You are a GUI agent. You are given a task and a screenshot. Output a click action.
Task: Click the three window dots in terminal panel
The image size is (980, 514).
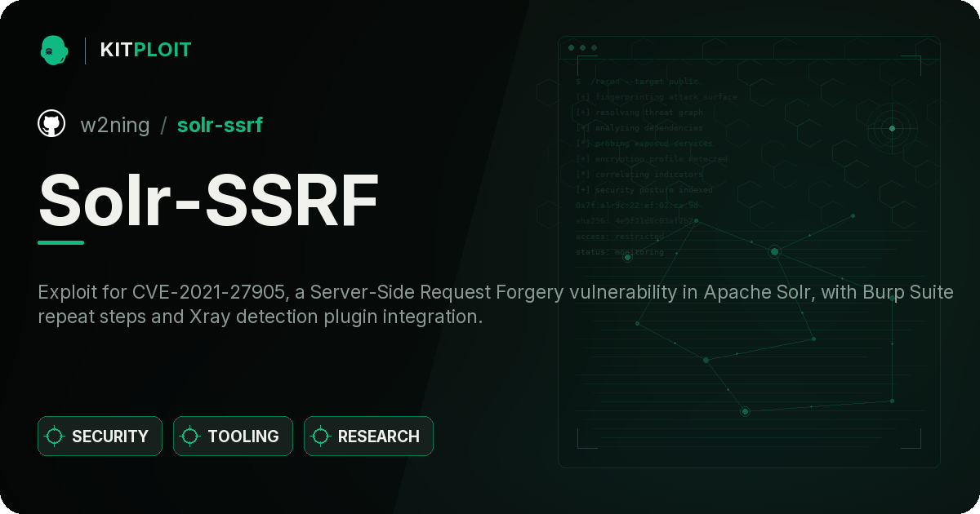click(582, 48)
